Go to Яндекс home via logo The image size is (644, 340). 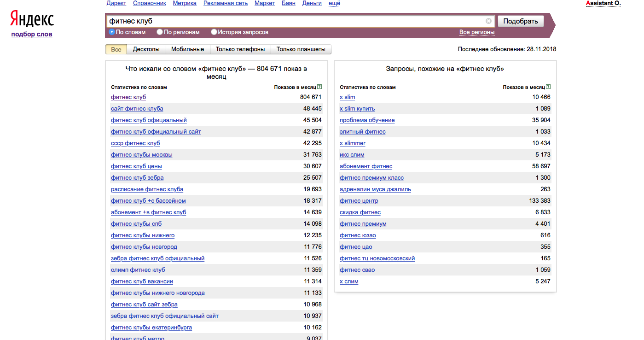click(32, 20)
